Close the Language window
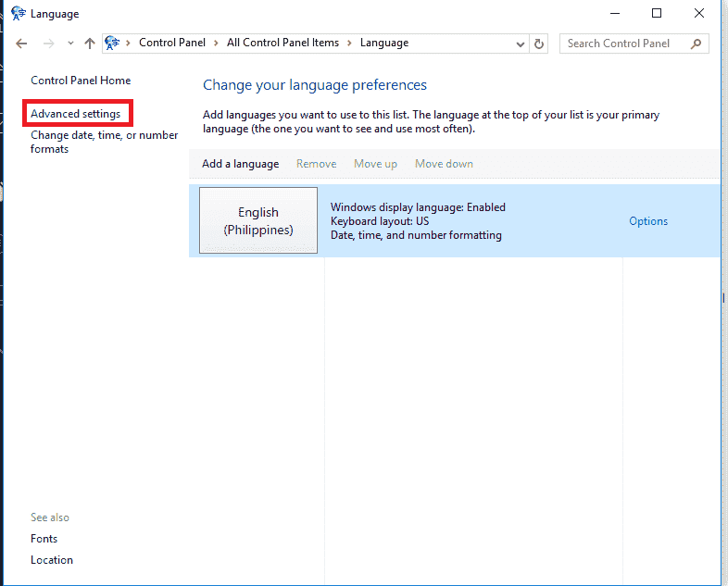Viewport: 728px width, 586px height. (698, 14)
